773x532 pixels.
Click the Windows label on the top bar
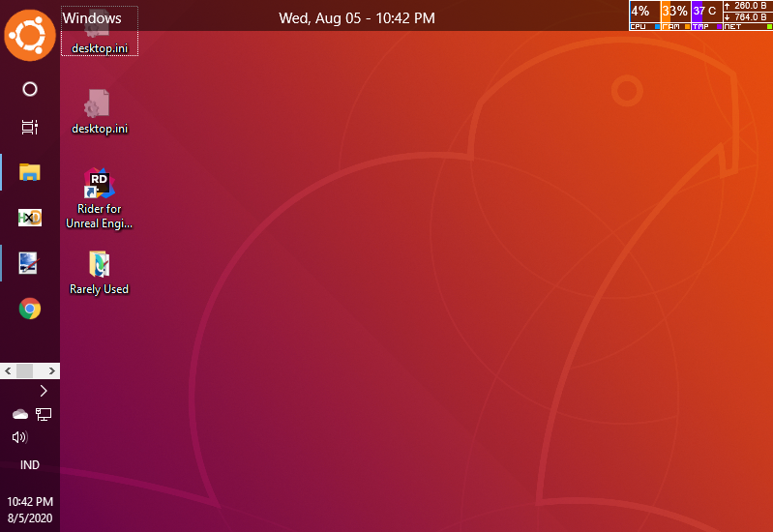coord(92,18)
